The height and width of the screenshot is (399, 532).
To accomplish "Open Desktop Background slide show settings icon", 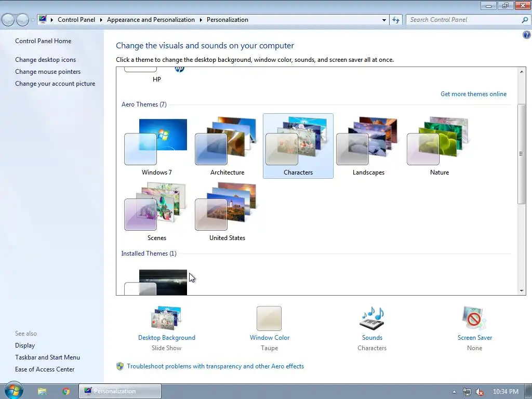I will coord(166,318).
